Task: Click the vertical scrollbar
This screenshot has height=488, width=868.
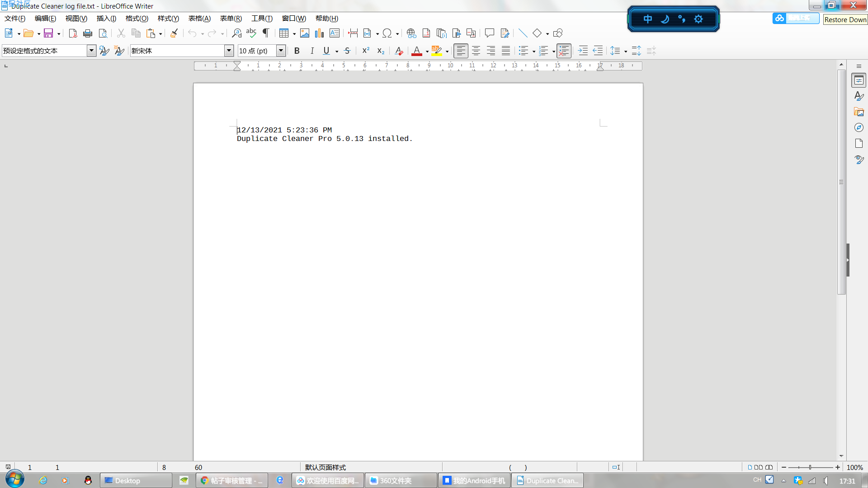Action: click(x=841, y=182)
